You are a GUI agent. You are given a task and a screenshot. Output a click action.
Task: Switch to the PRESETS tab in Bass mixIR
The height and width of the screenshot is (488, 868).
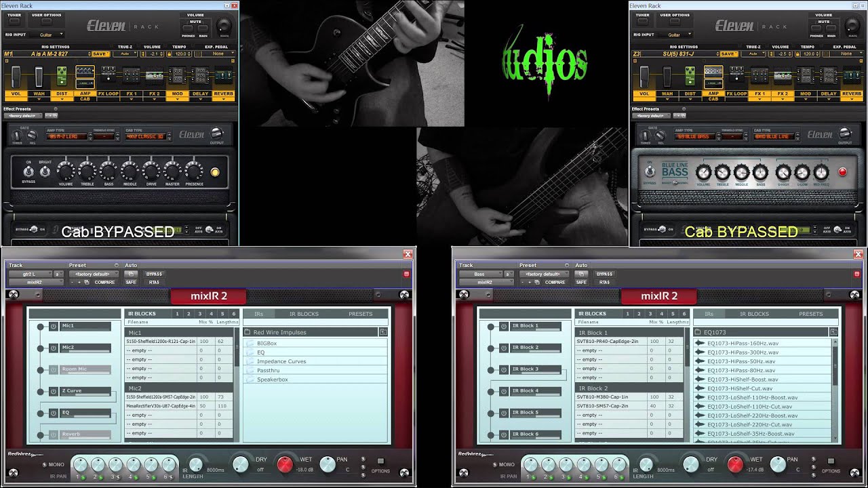coord(810,314)
